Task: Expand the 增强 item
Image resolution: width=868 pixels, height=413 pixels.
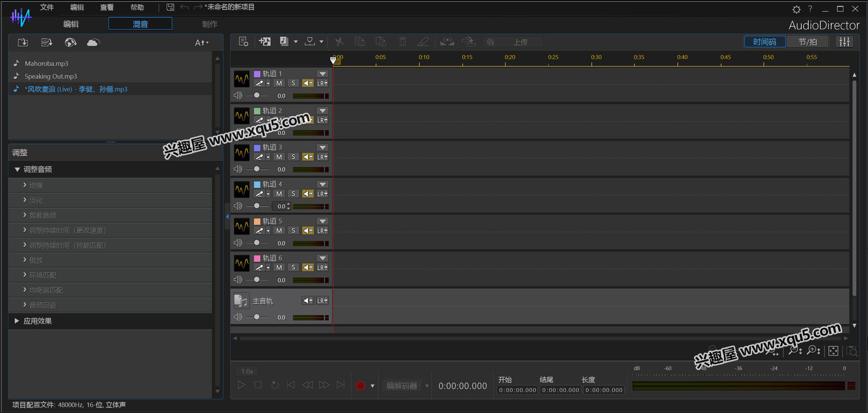Action: 25,185
